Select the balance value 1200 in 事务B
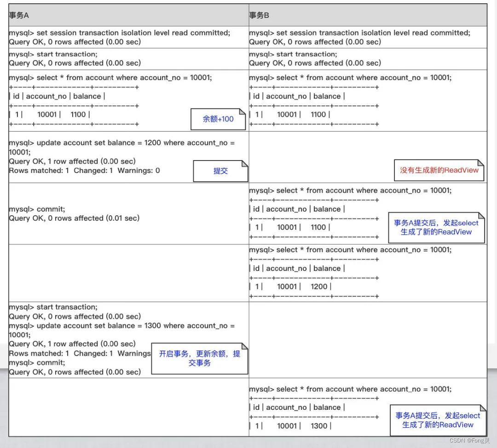The height and width of the screenshot is (448, 497). pyautogui.click(x=319, y=287)
